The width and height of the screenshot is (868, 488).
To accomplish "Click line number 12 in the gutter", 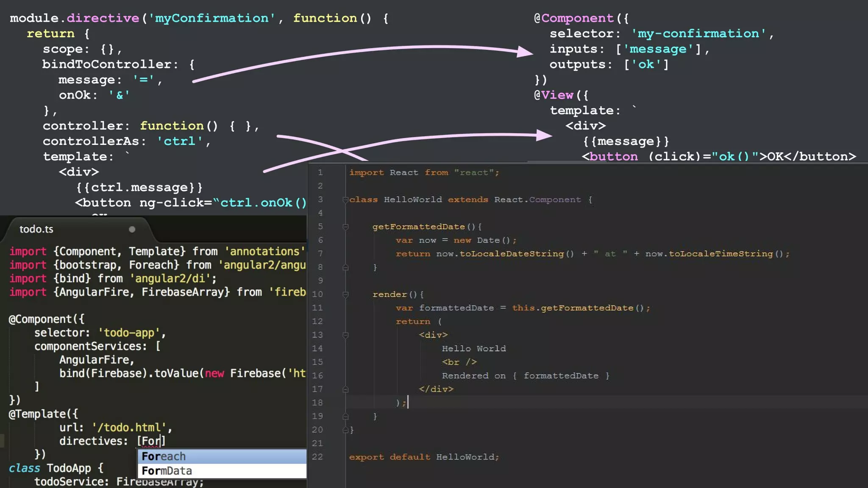I will pyautogui.click(x=317, y=321).
